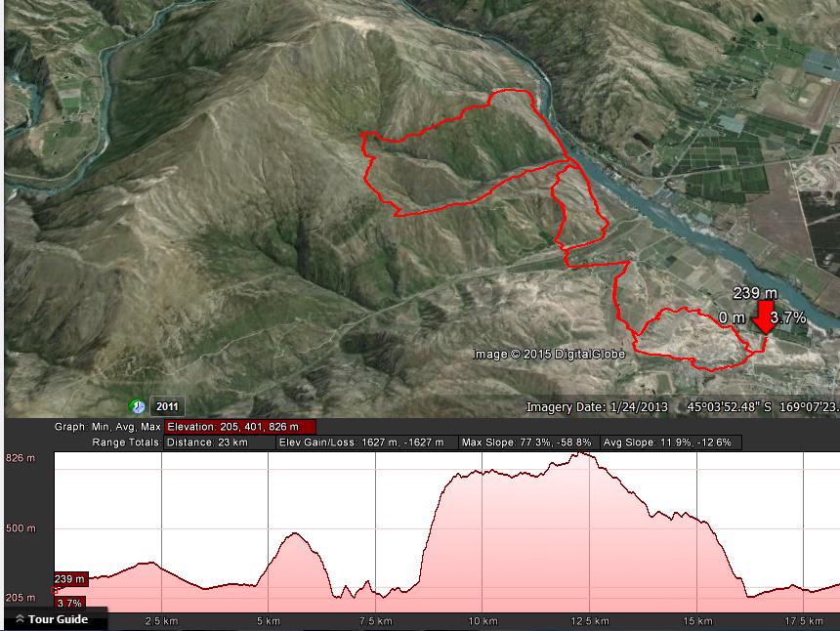Click the elevation peak near 12.5 km
840x631 pixels.
(582, 455)
